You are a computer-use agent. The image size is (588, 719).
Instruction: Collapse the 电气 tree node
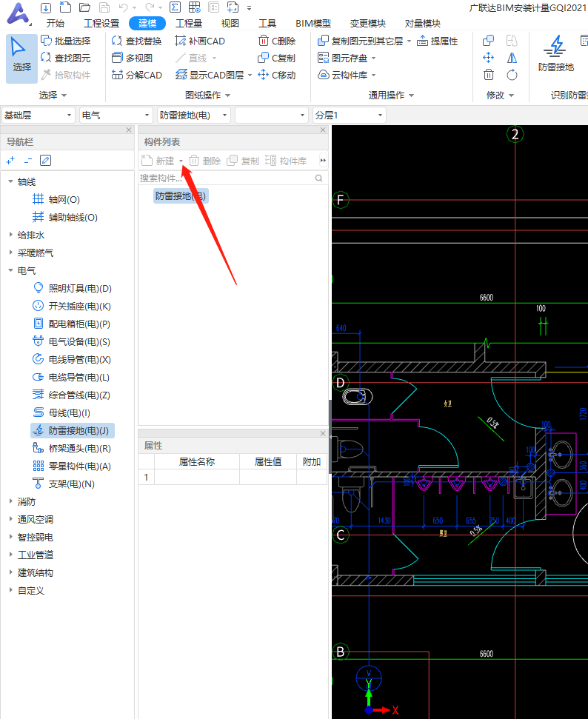(10, 270)
